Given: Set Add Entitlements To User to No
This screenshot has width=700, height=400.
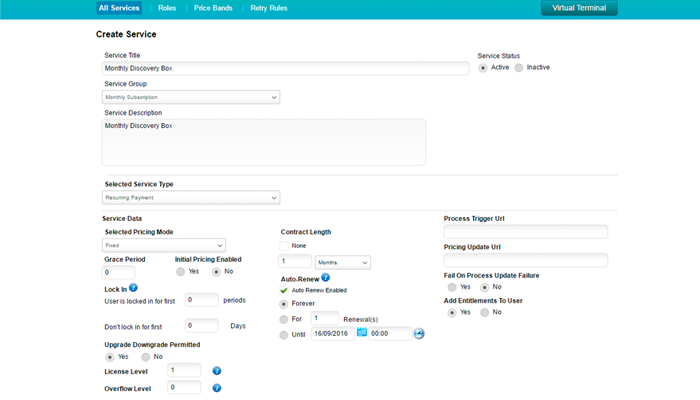Looking at the screenshot, I should [484, 312].
